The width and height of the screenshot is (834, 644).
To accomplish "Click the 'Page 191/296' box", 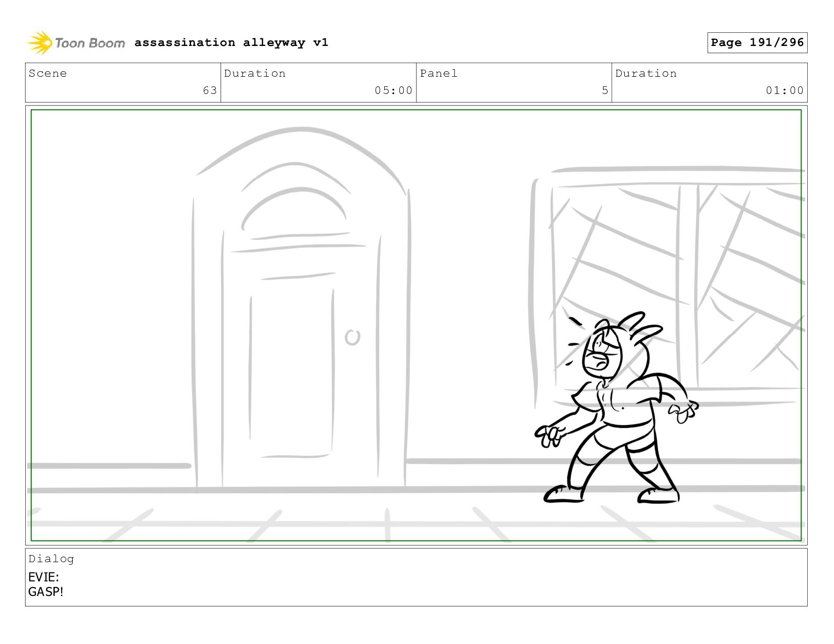I will coord(757,42).
